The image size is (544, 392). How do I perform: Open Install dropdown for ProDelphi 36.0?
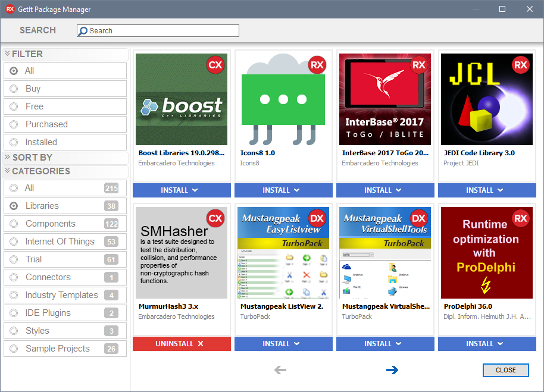[487, 344]
